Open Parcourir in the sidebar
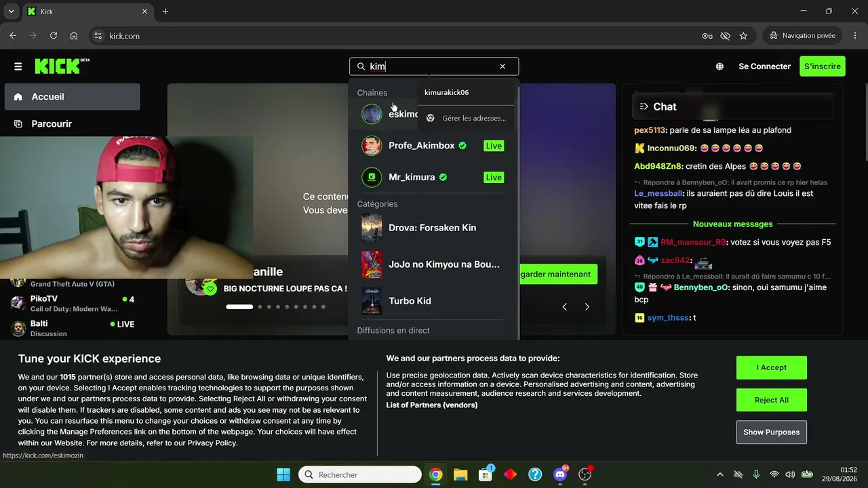 click(x=73, y=124)
